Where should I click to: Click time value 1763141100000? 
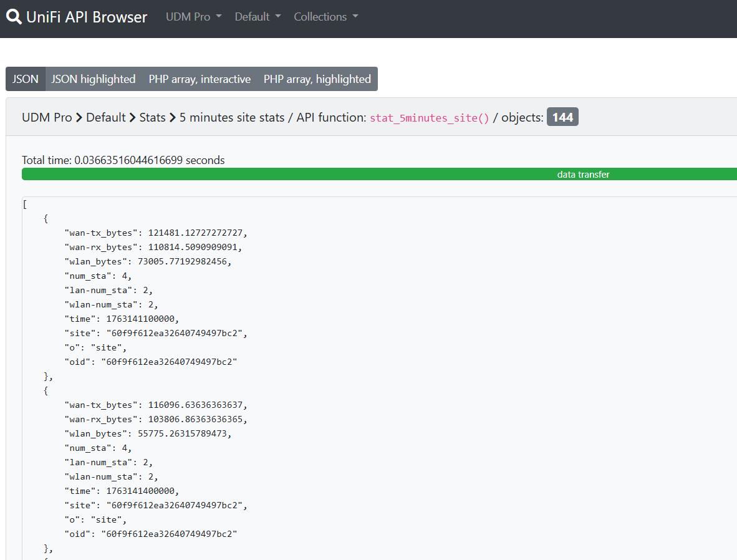click(140, 319)
